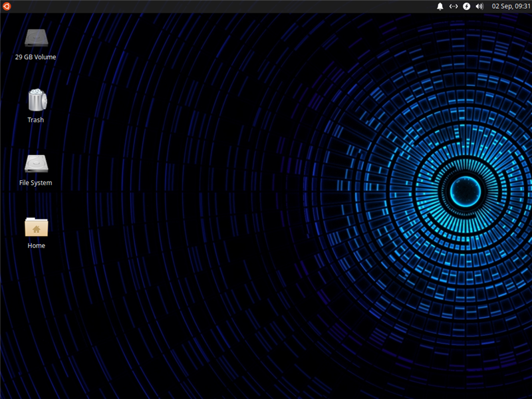Open the network connections indicator
The height and width of the screenshot is (399, 532).
[x=454, y=7]
